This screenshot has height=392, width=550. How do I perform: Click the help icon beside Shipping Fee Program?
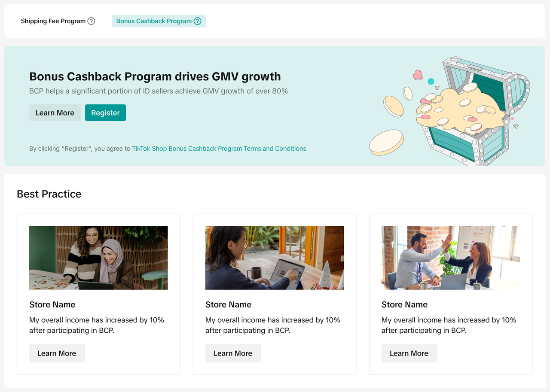click(x=91, y=21)
